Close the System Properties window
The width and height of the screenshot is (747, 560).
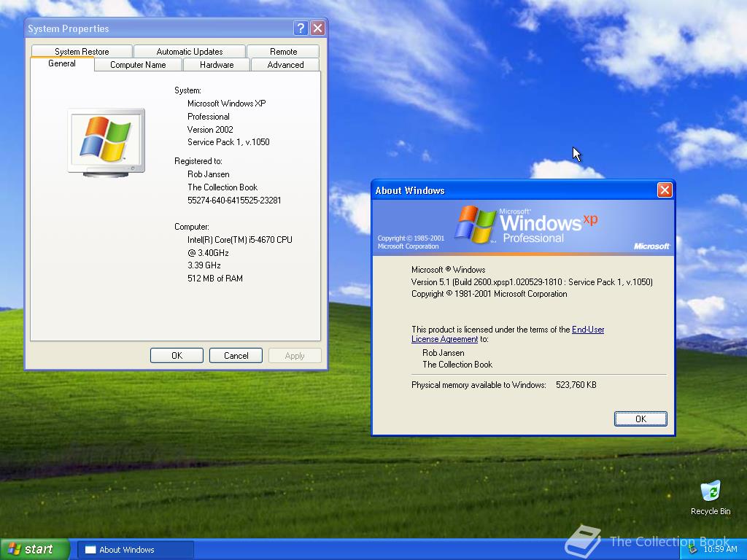click(x=318, y=28)
